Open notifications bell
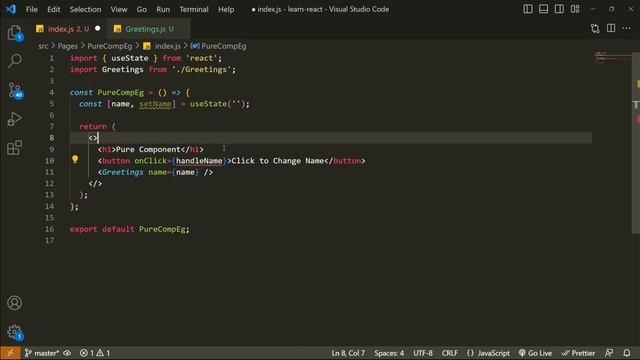Viewport: 640px width, 360px height. pyautogui.click(x=627, y=353)
